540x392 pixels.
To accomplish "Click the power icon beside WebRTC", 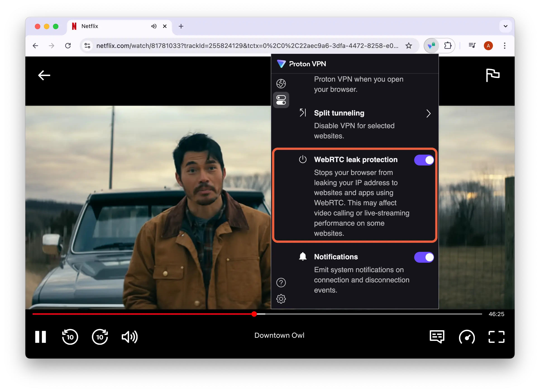I will 303,159.
